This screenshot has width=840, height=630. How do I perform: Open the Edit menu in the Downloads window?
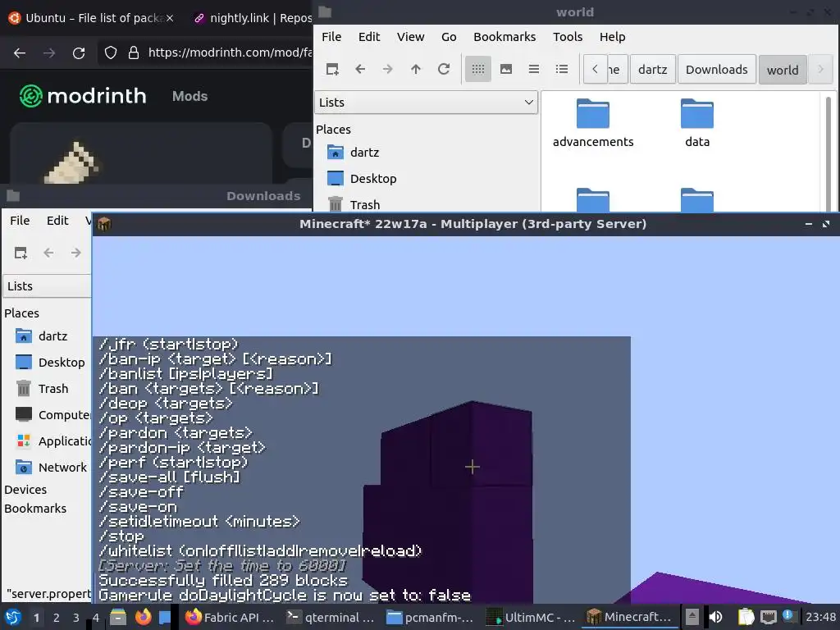(57, 220)
